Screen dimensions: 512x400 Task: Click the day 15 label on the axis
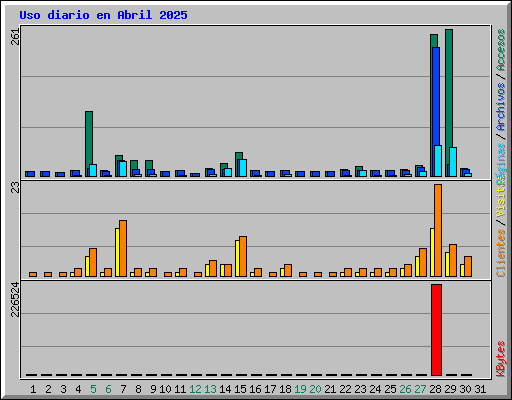(240, 389)
